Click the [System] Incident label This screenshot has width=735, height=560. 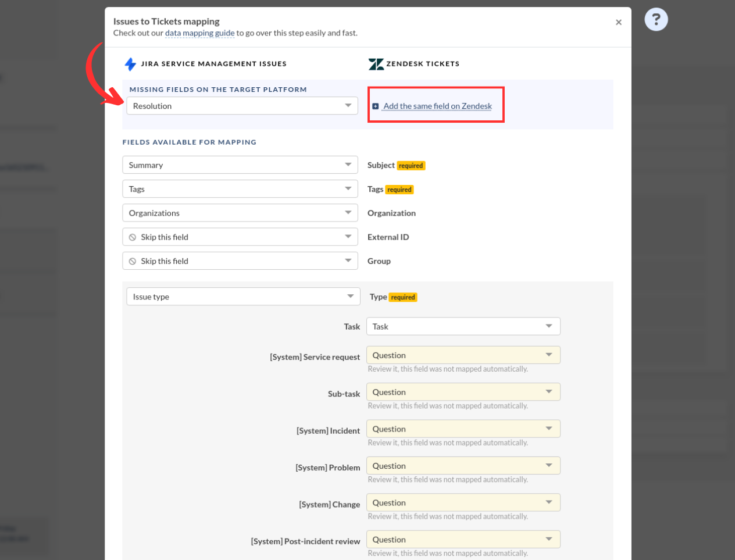click(x=329, y=431)
